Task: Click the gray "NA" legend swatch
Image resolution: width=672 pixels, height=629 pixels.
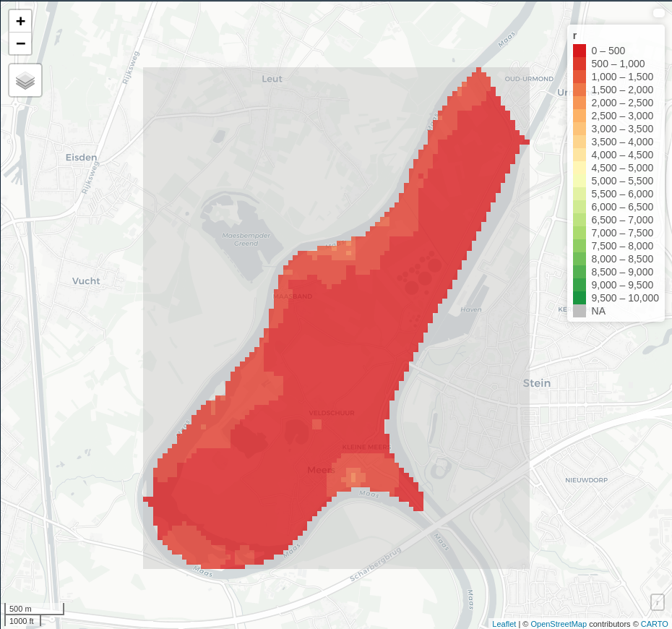Action: click(x=578, y=311)
